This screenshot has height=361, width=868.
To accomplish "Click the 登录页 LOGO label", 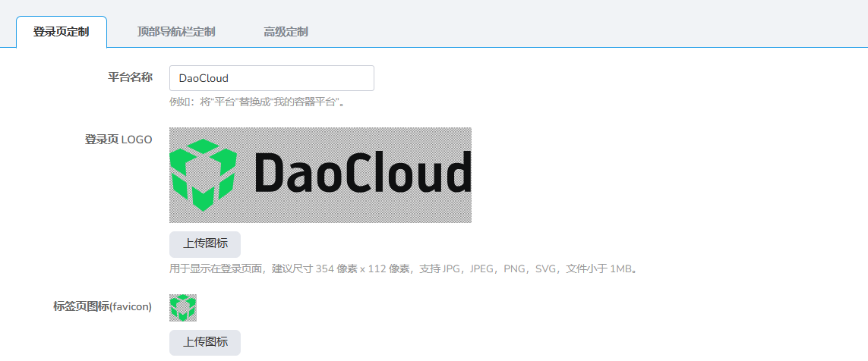I will pos(118,140).
